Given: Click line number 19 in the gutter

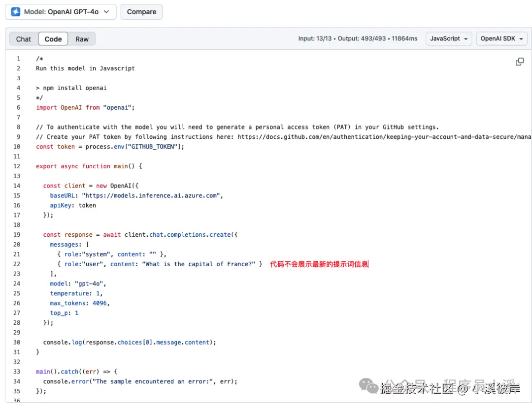Looking at the screenshot, I should tap(17, 235).
